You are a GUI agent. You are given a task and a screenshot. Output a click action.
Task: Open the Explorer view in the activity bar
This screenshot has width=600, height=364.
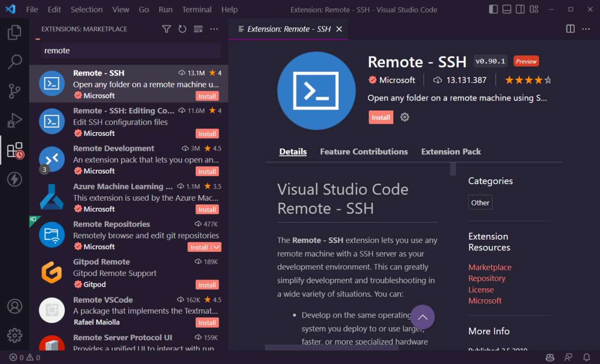click(15, 32)
